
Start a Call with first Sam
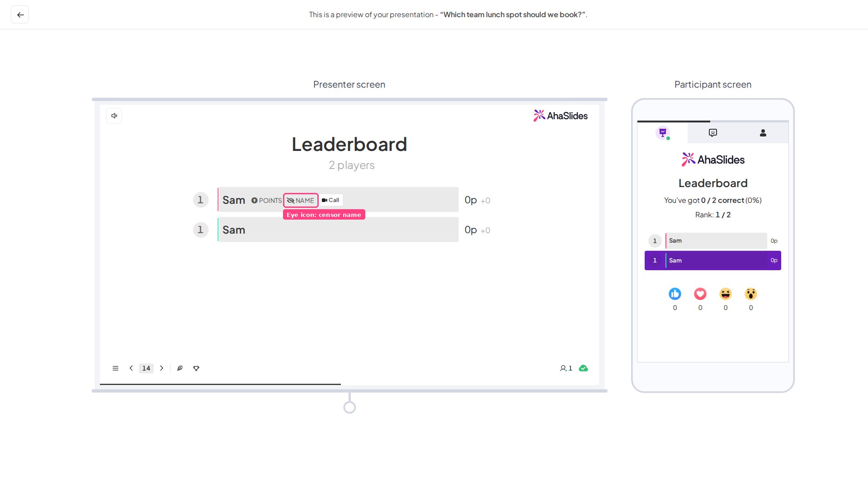click(330, 200)
